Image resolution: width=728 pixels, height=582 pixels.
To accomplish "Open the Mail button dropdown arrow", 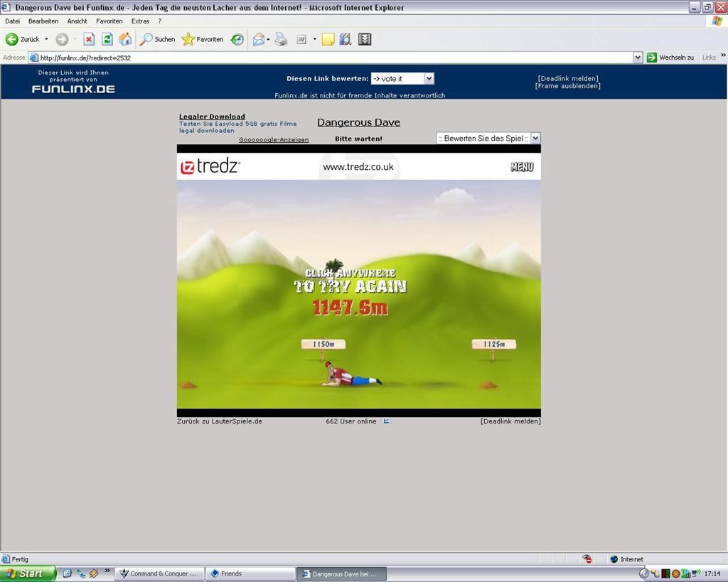I will tap(268, 40).
